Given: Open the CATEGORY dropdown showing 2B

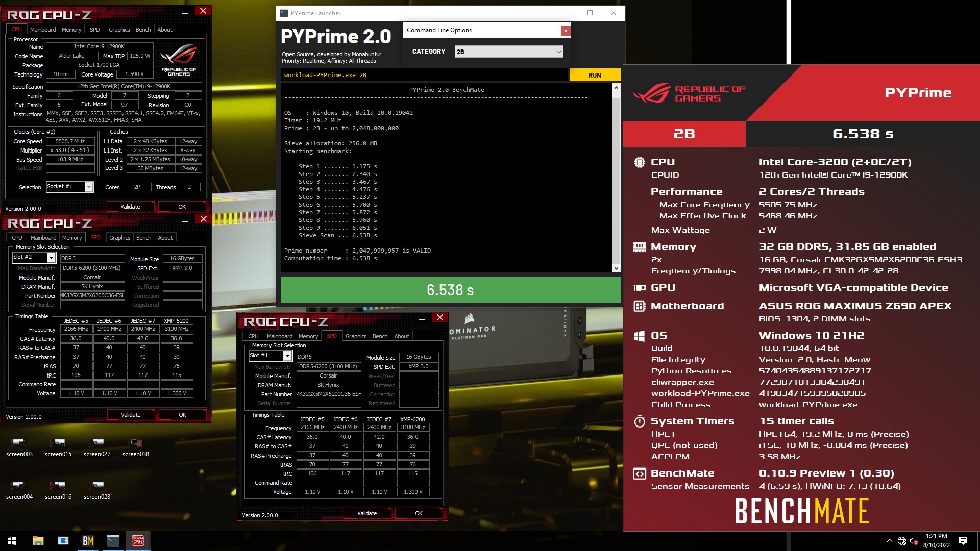Looking at the screenshot, I should point(508,52).
